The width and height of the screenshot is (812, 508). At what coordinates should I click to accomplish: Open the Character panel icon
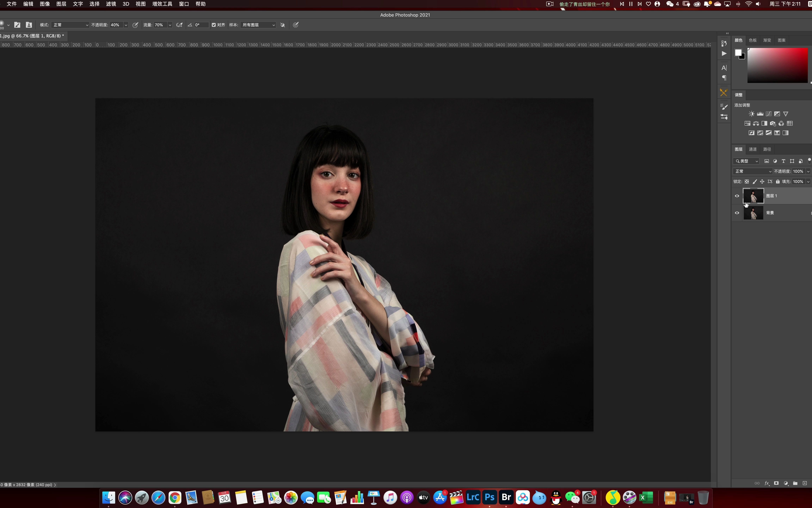pos(724,68)
